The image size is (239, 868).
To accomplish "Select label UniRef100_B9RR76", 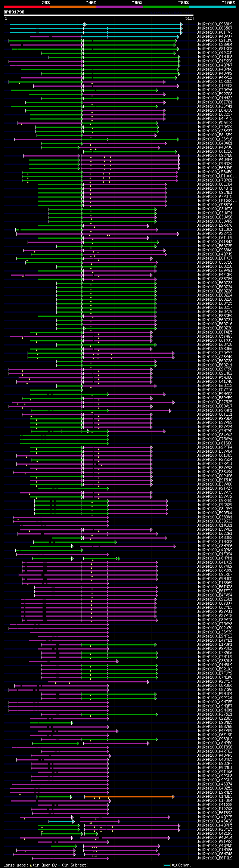I will pos(214,226).
